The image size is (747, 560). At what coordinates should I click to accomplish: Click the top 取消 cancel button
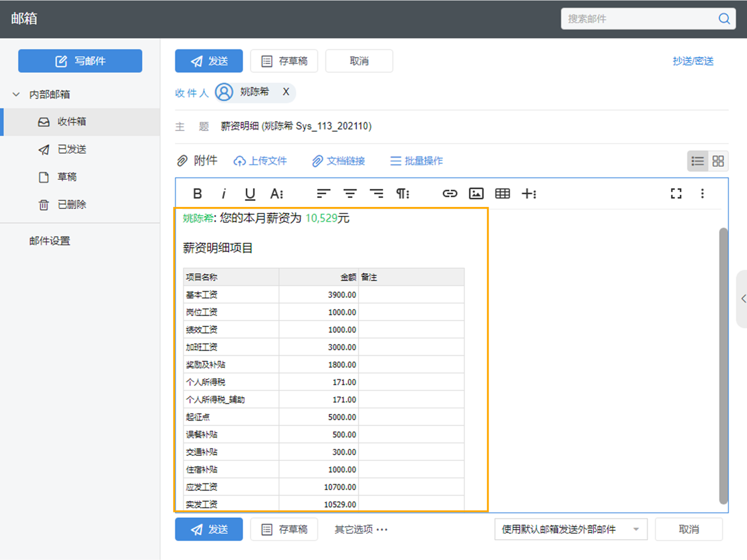point(359,61)
